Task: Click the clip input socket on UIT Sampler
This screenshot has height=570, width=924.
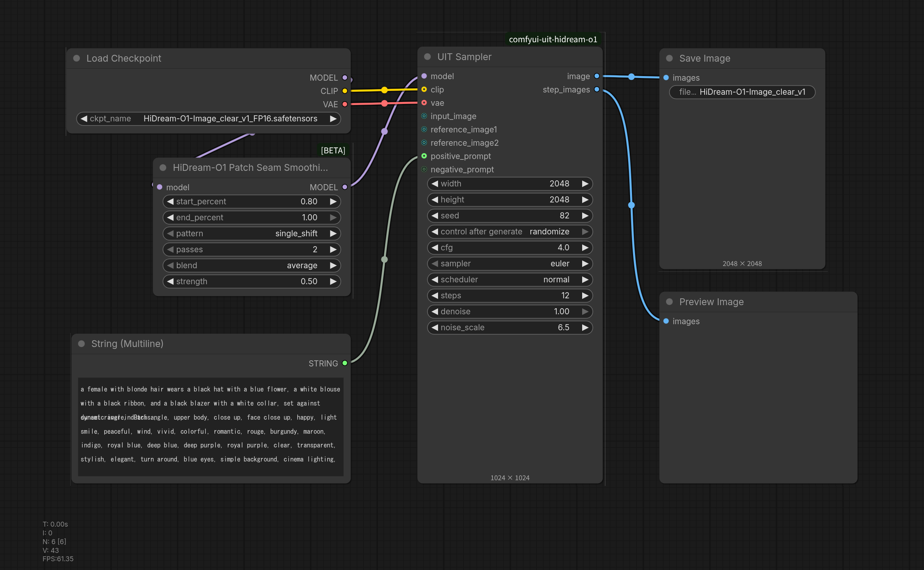Action: click(x=424, y=89)
